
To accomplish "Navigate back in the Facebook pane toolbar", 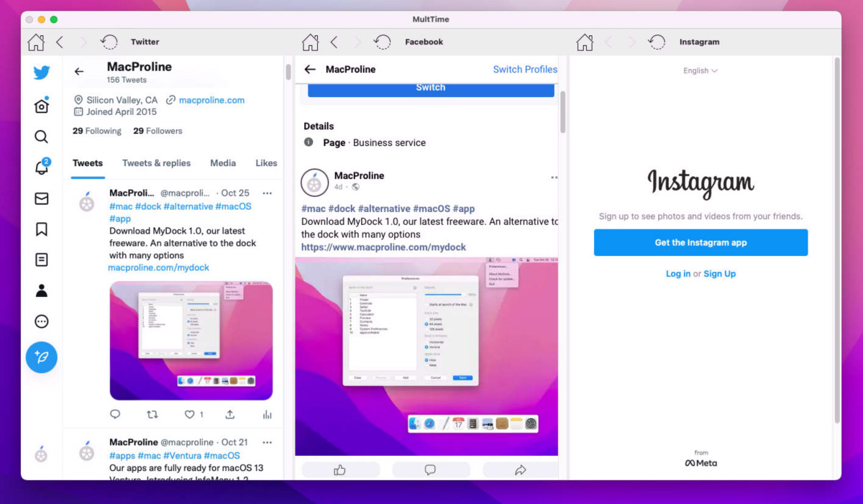I will tap(334, 42).
